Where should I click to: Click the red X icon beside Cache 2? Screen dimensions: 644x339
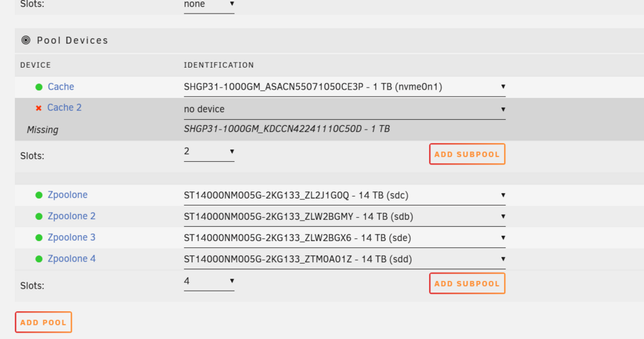(39, 108)
